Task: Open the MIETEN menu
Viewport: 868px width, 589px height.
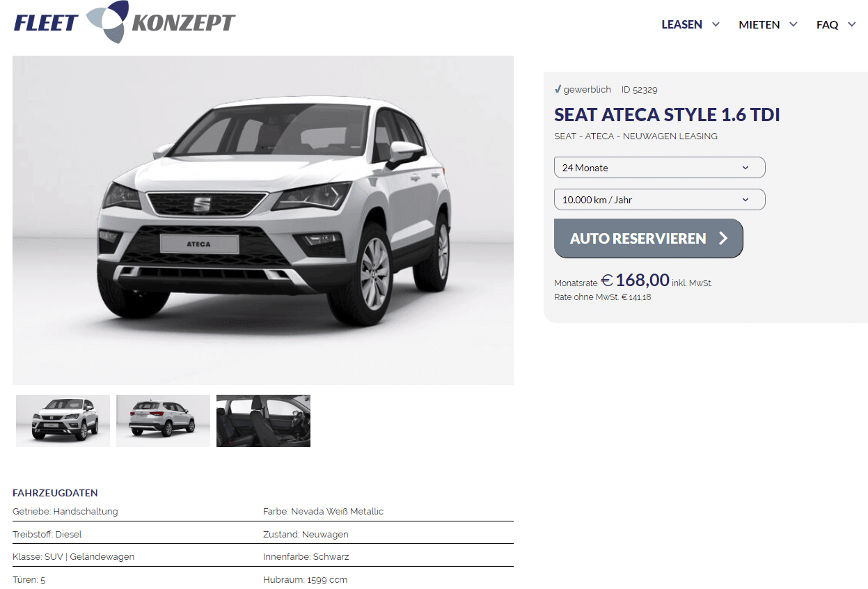Action: tap(759, 24)
